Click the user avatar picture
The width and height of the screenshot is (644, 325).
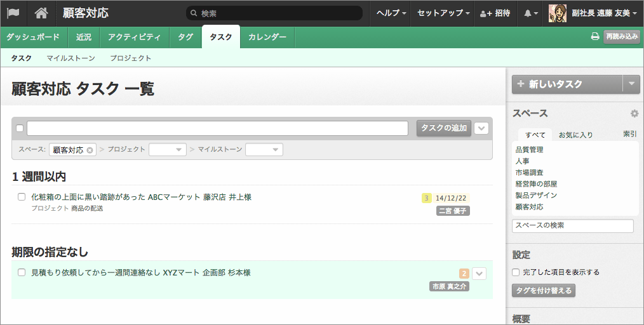tap(558, 13)
